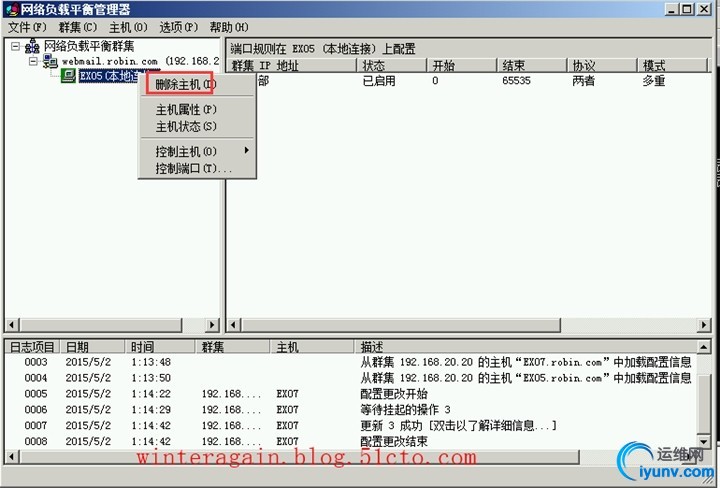
Task: Select log entry 0005 配置更改开始
Action: pyautogui.click(x=351, y=394)
